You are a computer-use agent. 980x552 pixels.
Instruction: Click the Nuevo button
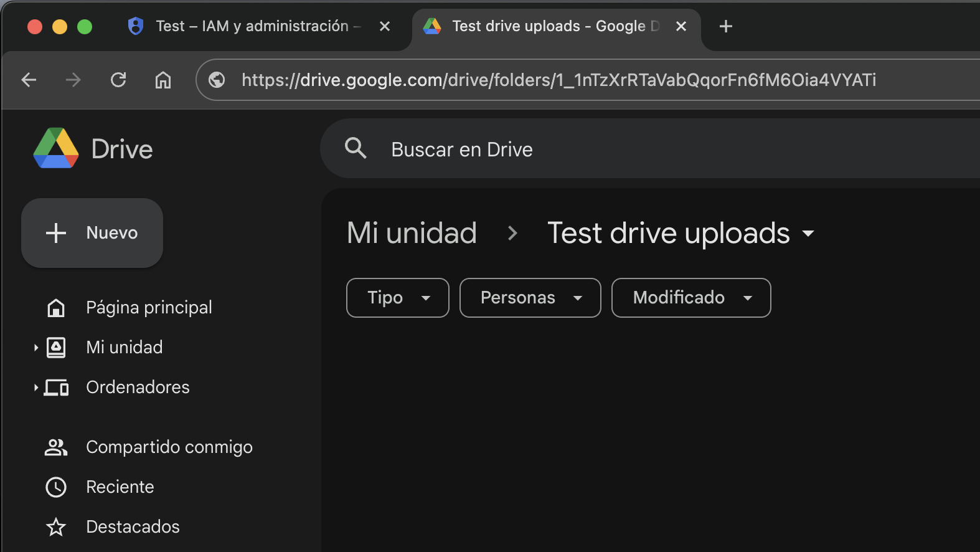[92, 233]
